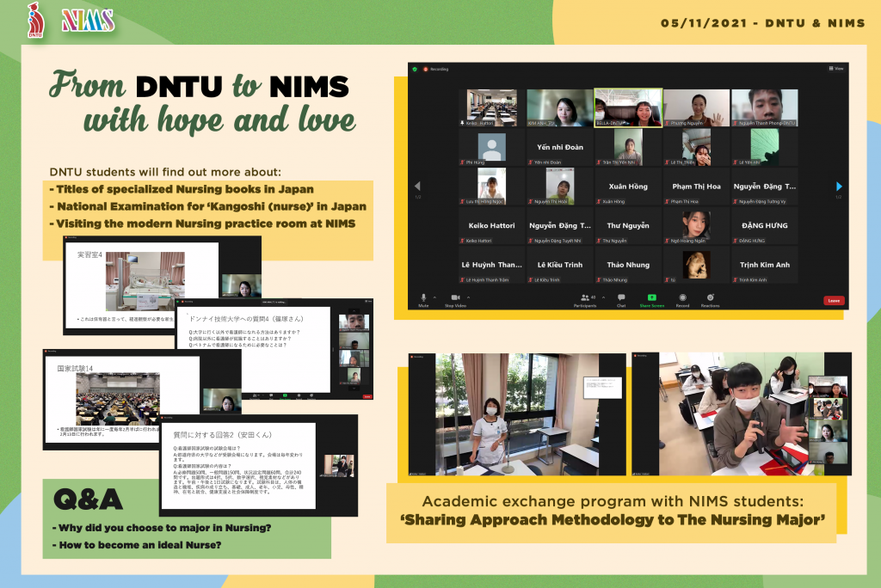Select the Yến nhi Đoàn name tile
881x588 pixels.
tap(559, 147)
